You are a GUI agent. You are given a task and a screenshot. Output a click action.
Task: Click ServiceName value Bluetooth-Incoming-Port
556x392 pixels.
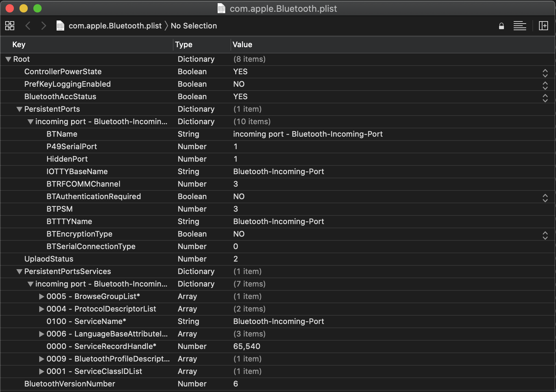click(279, 321)
